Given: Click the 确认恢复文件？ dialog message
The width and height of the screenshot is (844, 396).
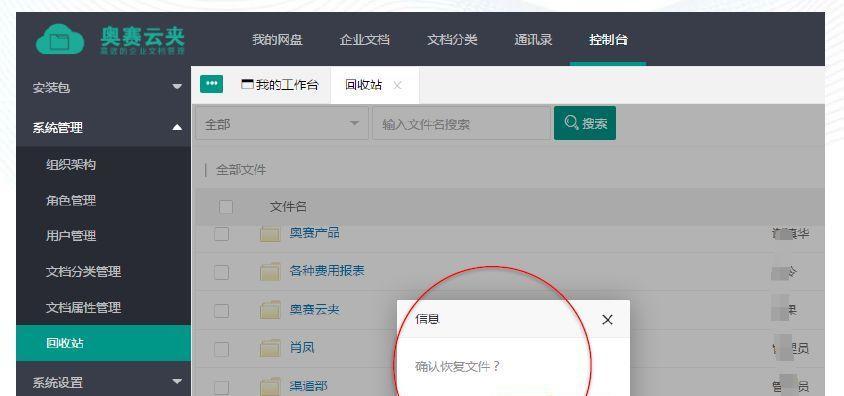Looking at the screenshot, I should tap(458, 366).
